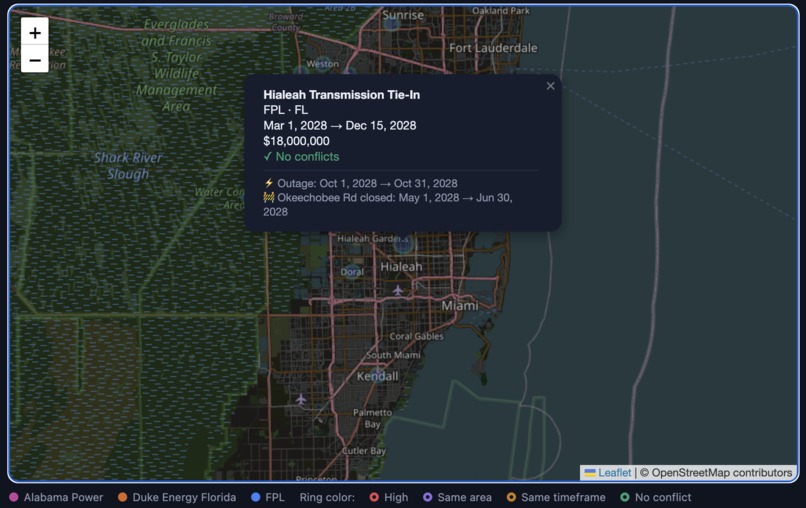
Task: Click the "Okeechobee Rd closed" line
Action: pyautogui.click(x=388, y=205)
